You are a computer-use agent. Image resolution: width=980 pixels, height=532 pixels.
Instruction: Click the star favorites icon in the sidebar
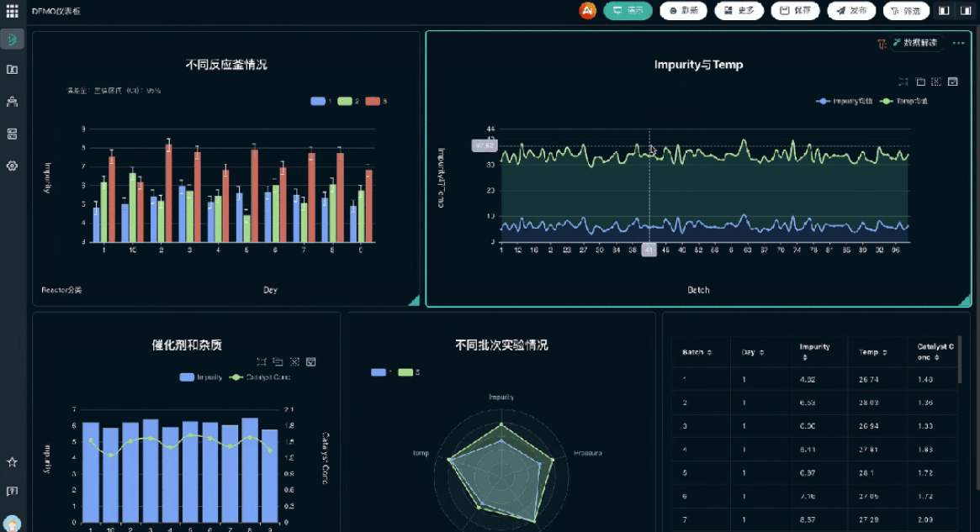(12, 462)
